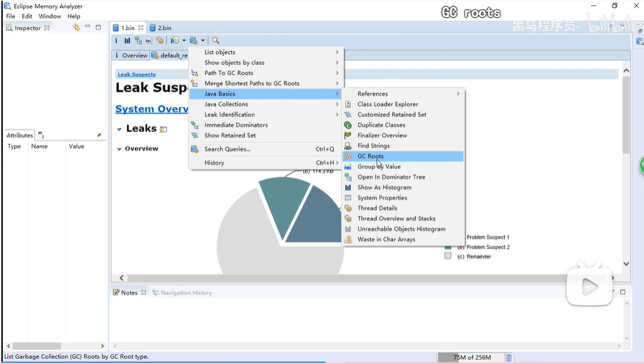Select Finalizer Overview entry
The image size is (644, 363).
403,135
